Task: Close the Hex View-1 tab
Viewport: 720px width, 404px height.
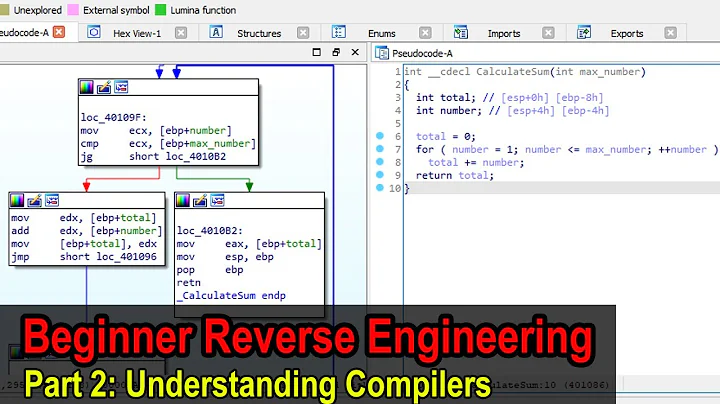Action: pos(181,33)
